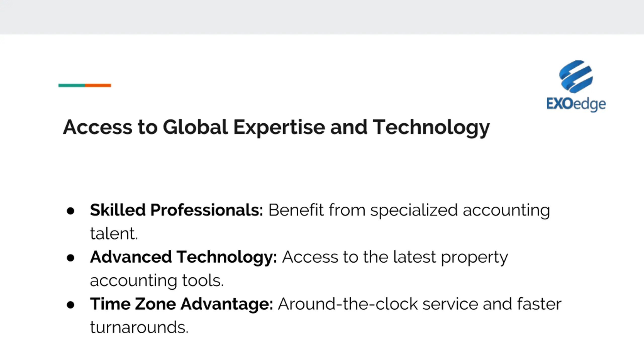Click the first bullet point dot
Screen dimensions: 644x362
coord(71,211)
